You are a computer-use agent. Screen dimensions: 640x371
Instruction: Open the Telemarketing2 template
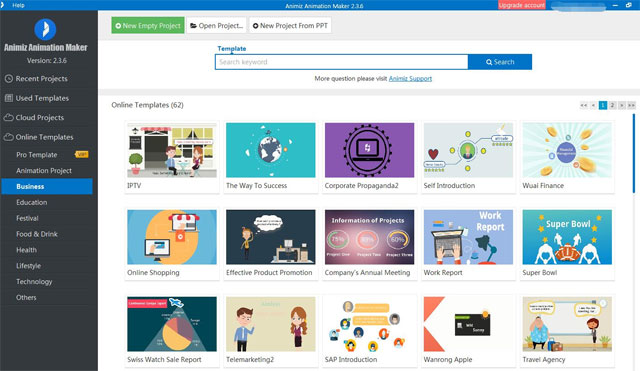coord(271,324)
